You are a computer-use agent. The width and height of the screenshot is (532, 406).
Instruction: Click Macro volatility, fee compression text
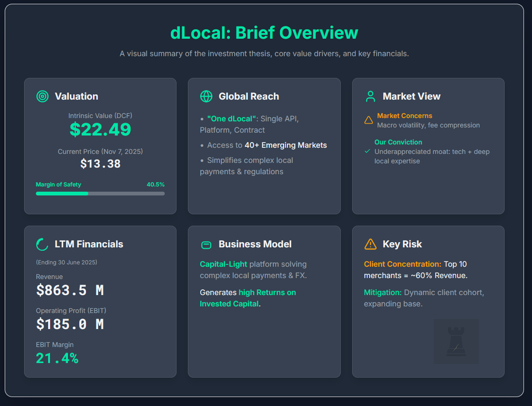pos(429,125)
